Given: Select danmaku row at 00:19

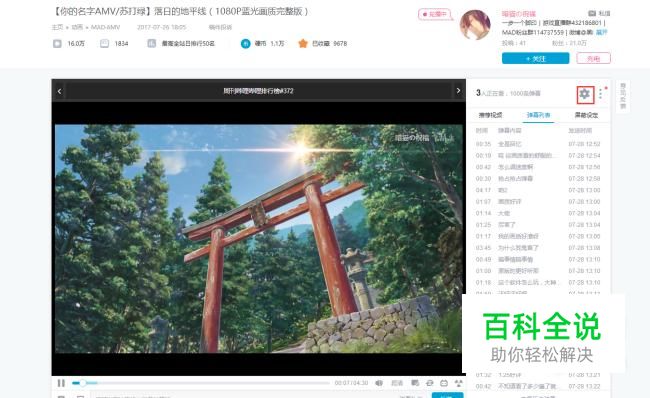Looking at the screenshot, I should tap(538, 155).
